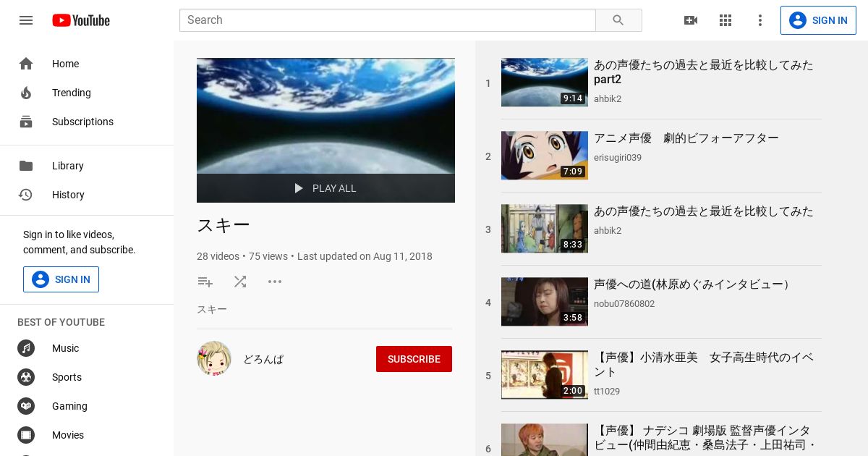Image resolution: width=868 pixels, height=456 pixels.
Task: Open channel ahbik2 under video 1
Action: tap(608, 99)
